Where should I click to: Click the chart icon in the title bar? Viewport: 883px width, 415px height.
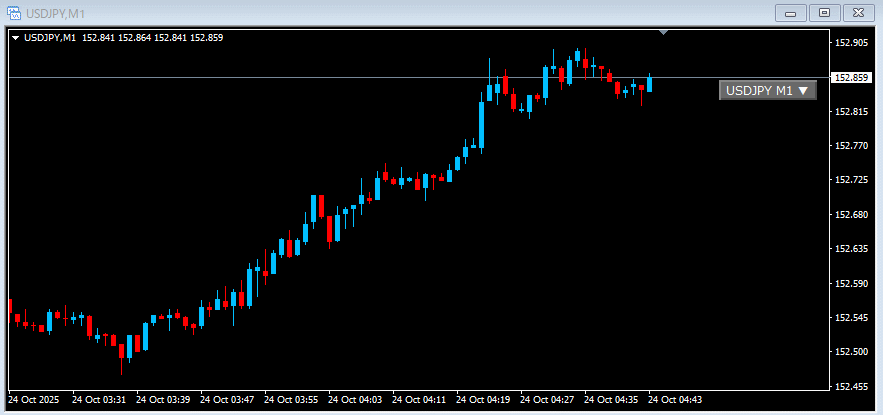tap(14, 12)
